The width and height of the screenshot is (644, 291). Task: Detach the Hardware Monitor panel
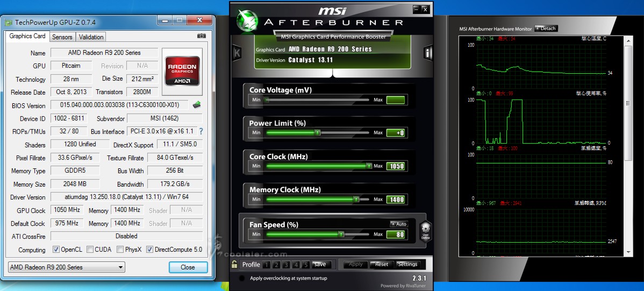(x=546, y=29)
